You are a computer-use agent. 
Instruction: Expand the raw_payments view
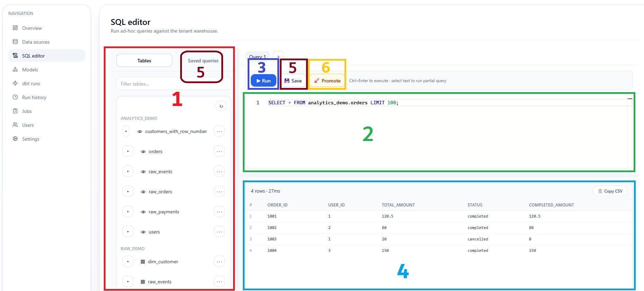pyautogui.click(x=128, y=212)
